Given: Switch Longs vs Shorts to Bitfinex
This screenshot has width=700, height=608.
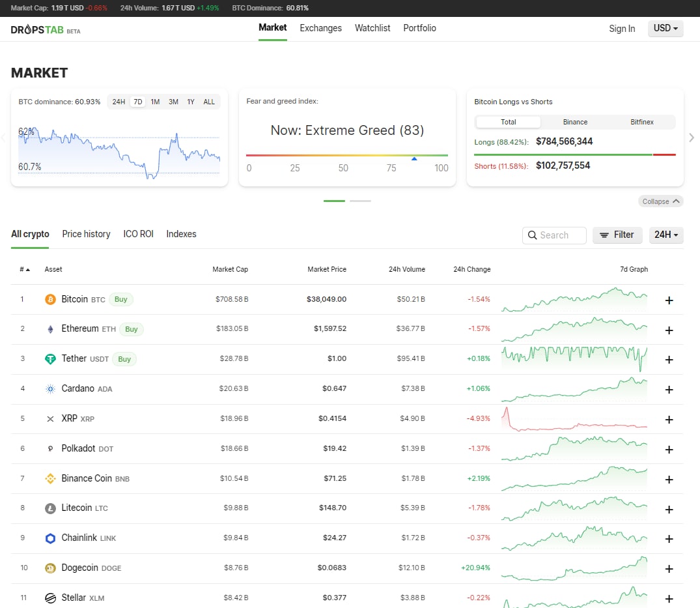Looking at the screenshot, I should pos(641,122).
